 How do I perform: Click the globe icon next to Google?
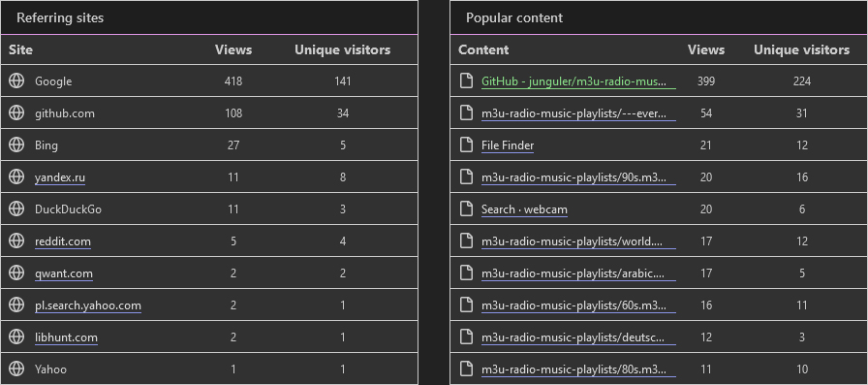point(16,80)
